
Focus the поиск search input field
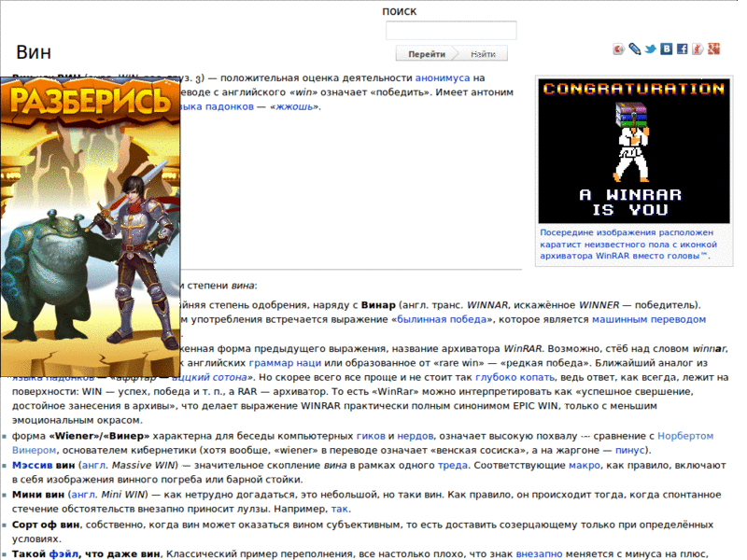(451, 31)
